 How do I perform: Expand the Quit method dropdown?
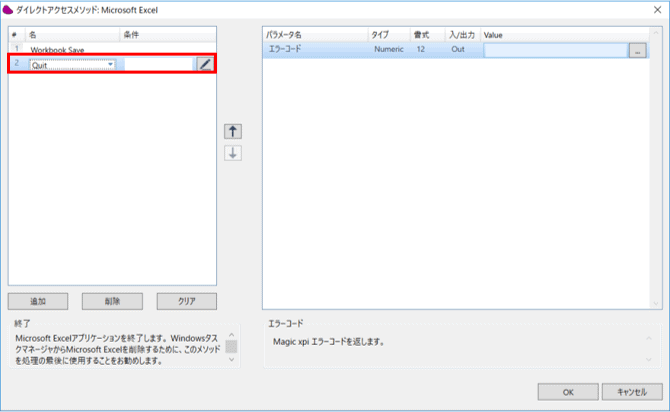pos(110,65)
